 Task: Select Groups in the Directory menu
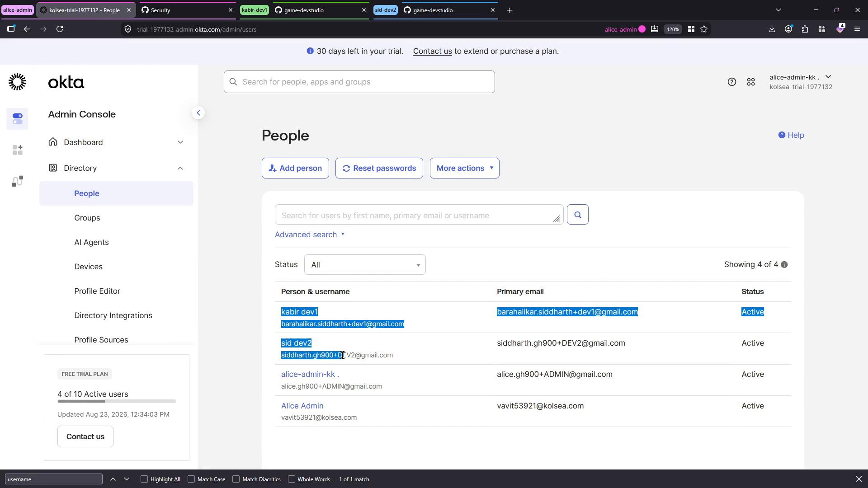[x=87, y=218]
